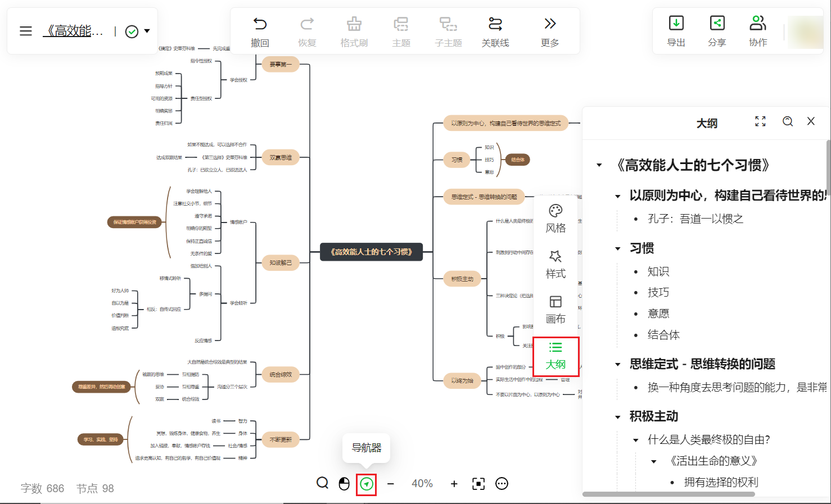Select the 习惯 mind map node
This screenshot has height=504, width=831.
point(457,160)
